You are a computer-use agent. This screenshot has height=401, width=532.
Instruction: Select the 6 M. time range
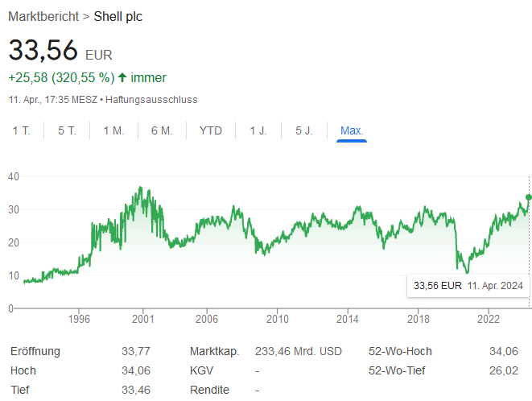(x=162, y=130)
